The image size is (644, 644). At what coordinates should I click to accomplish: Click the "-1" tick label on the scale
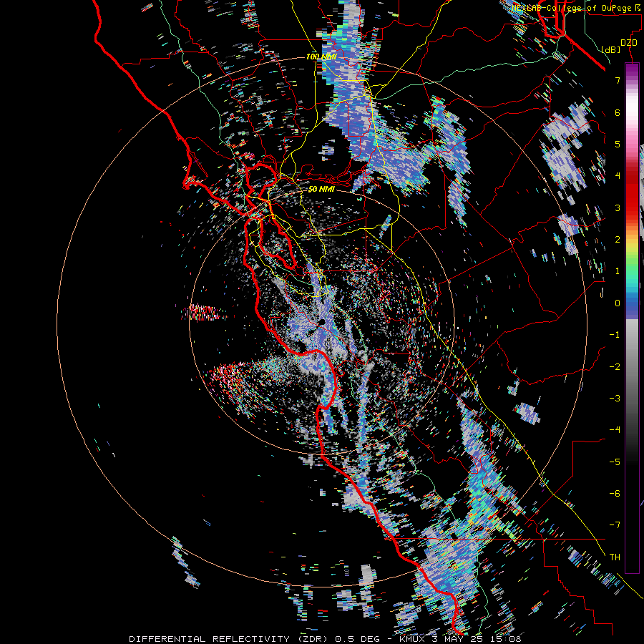tap(615, 335)
